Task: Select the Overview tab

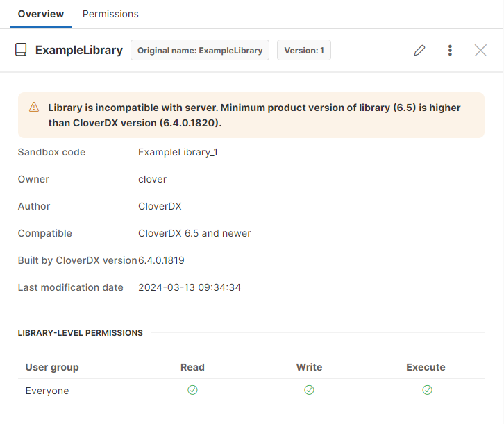Action: point(41,14)
